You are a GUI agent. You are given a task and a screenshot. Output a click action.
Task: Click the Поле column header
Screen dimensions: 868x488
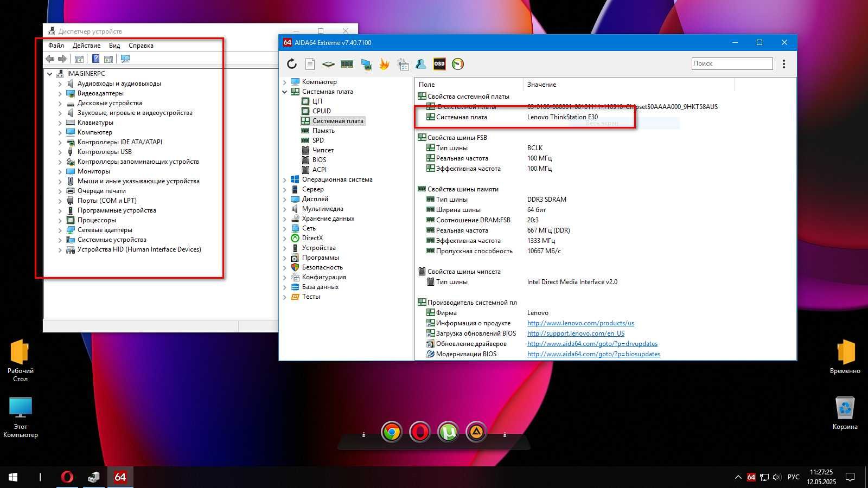pyautogui.click(x=469, y=85)
